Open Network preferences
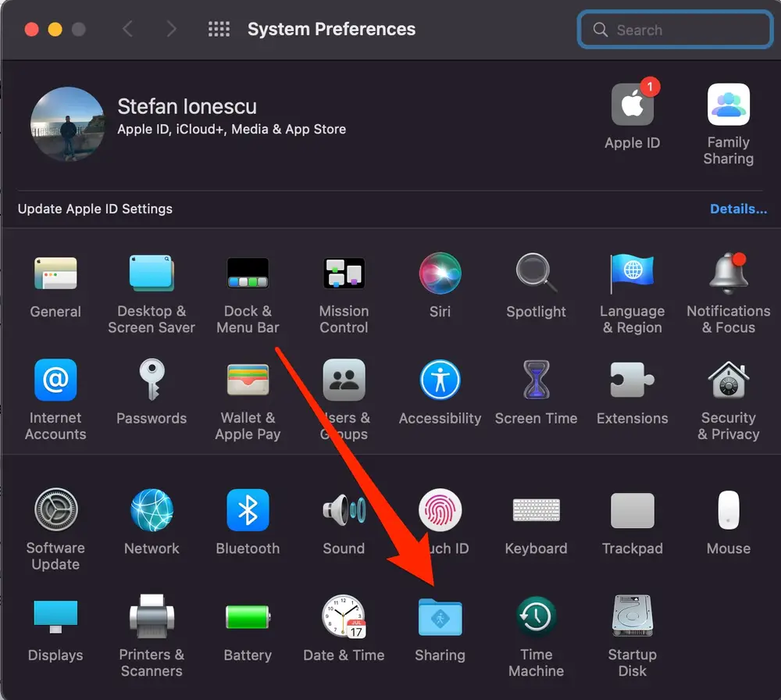Image resolution: width=781 pixels, height=700 pixels. pos(152,509)
